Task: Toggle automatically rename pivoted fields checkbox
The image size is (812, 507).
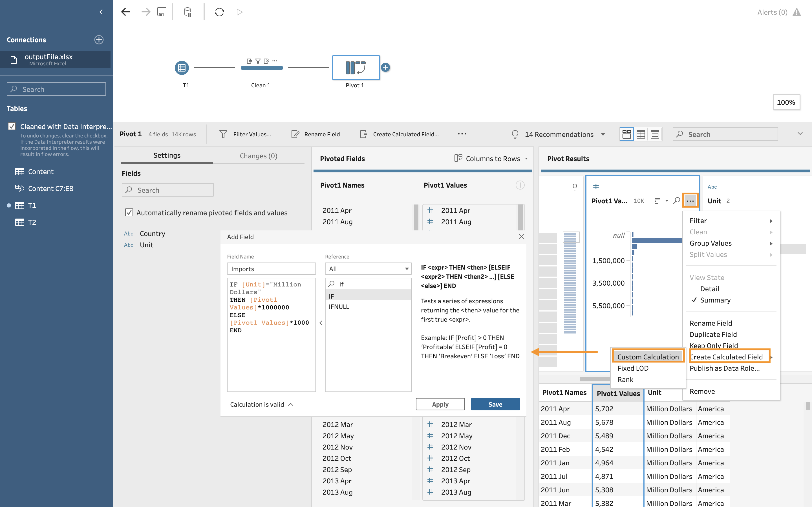Action: (x=129, y=213)
